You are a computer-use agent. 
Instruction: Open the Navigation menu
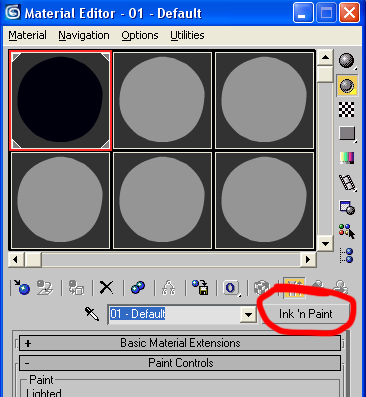(84, 35)
